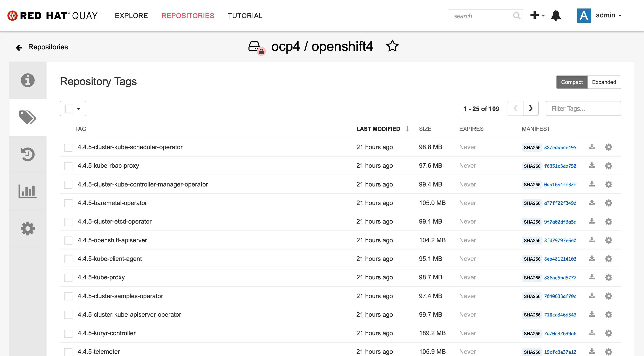The height and width of the screenshot is (356, 644).
Task: Open the REPOSITORIES navigation menu item
Action: (x=188, y=15)
